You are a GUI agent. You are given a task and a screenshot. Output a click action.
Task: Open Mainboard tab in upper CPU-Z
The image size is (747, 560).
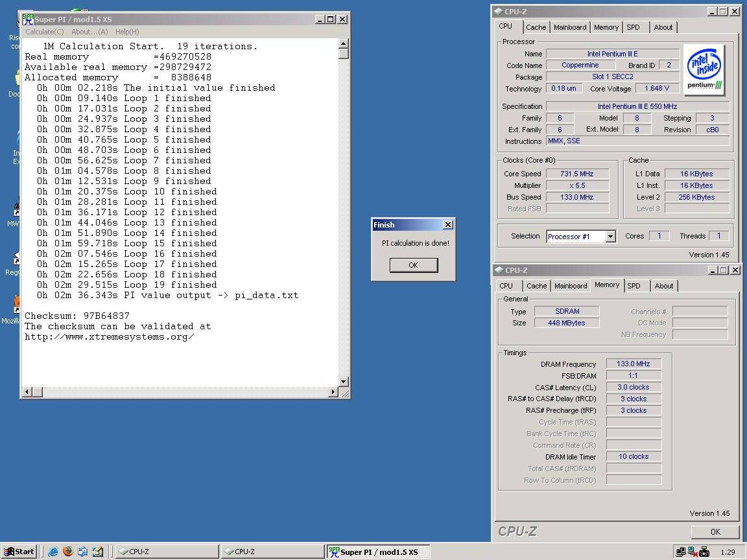(570, 27)
